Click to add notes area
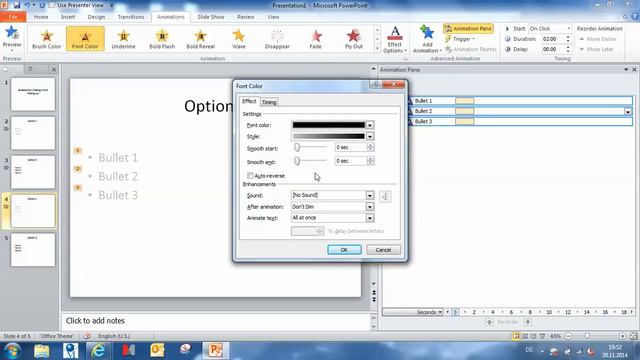The image size is (640, 360). 216,321
